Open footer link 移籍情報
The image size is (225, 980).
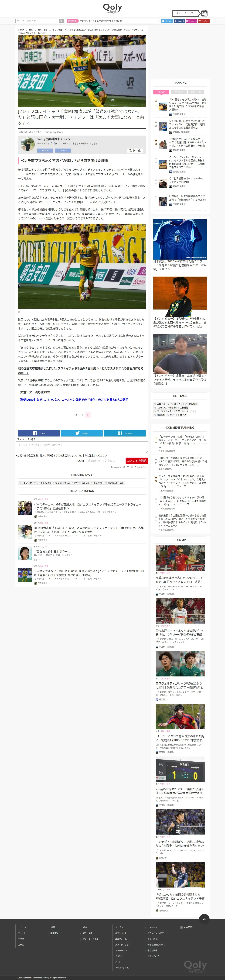(54, 933)
